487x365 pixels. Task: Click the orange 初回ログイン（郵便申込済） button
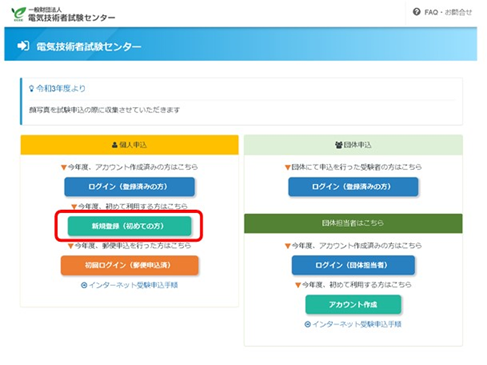coord(129,265)
